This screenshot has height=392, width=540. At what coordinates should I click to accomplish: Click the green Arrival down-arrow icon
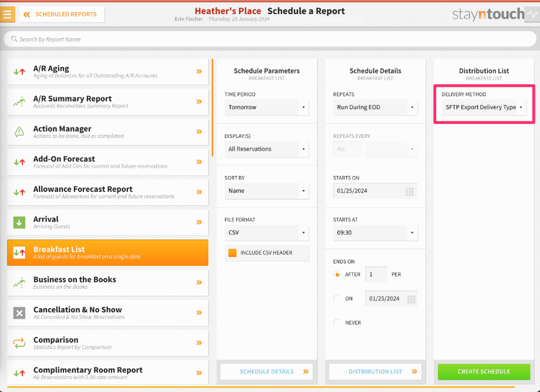pyautogui.click(x=19, y=222)
